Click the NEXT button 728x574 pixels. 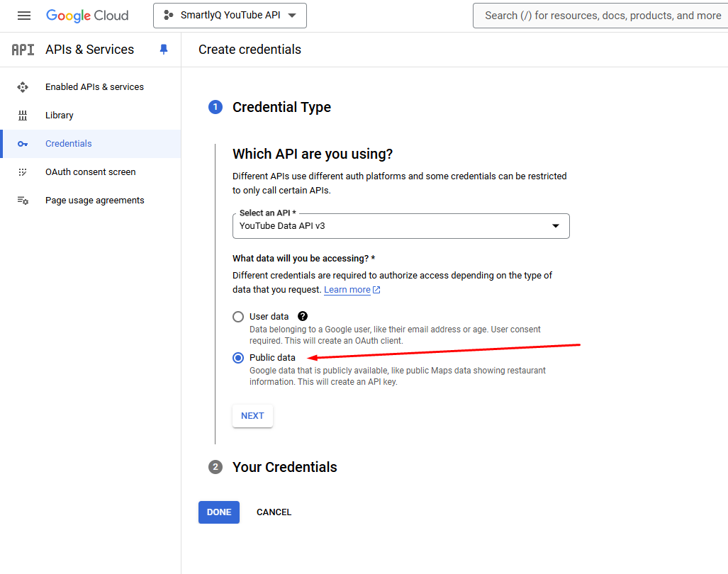252,416
